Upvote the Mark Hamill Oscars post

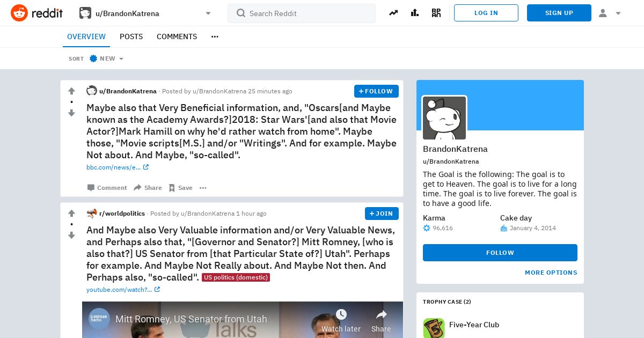tap(71, 91)
